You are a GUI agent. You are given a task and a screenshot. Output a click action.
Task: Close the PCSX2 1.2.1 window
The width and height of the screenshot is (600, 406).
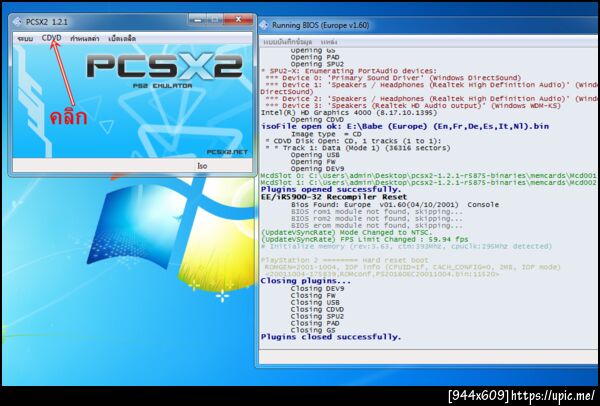point(238,19)
